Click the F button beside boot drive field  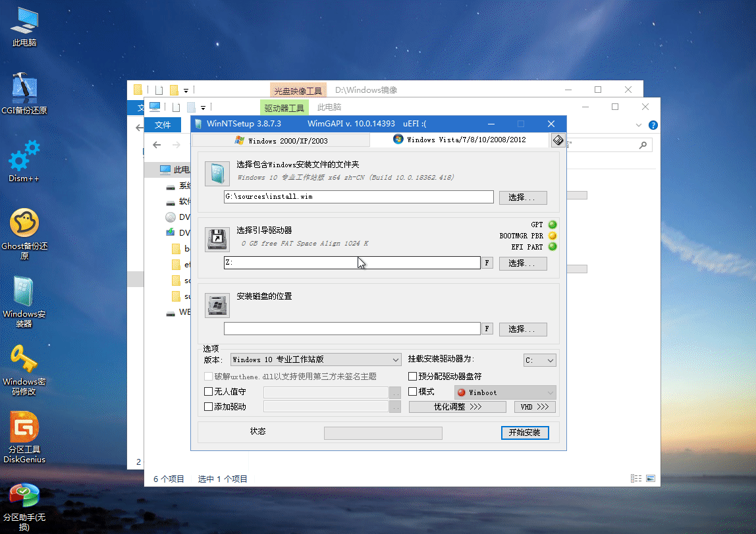pyautogui.click(x=487, y=263)
